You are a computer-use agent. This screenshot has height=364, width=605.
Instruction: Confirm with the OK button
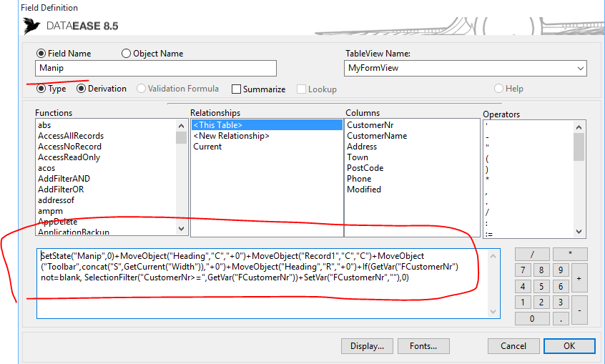[x=569, y=346]
